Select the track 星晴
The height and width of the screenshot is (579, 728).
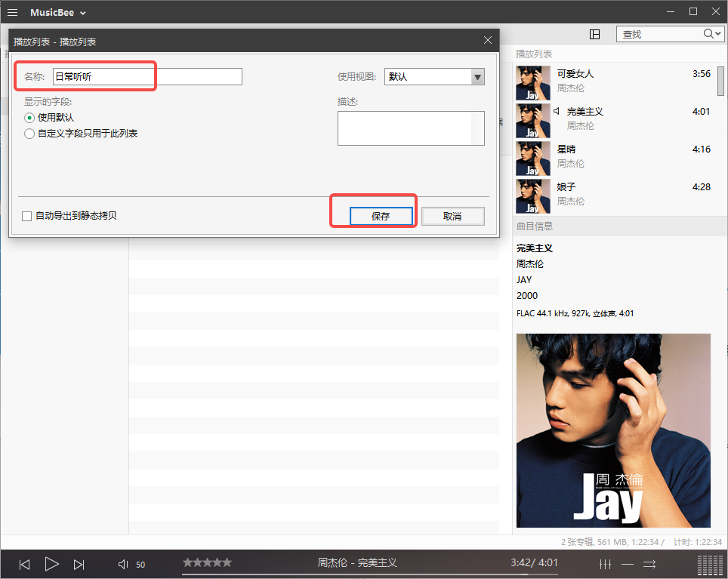(615, 159)
